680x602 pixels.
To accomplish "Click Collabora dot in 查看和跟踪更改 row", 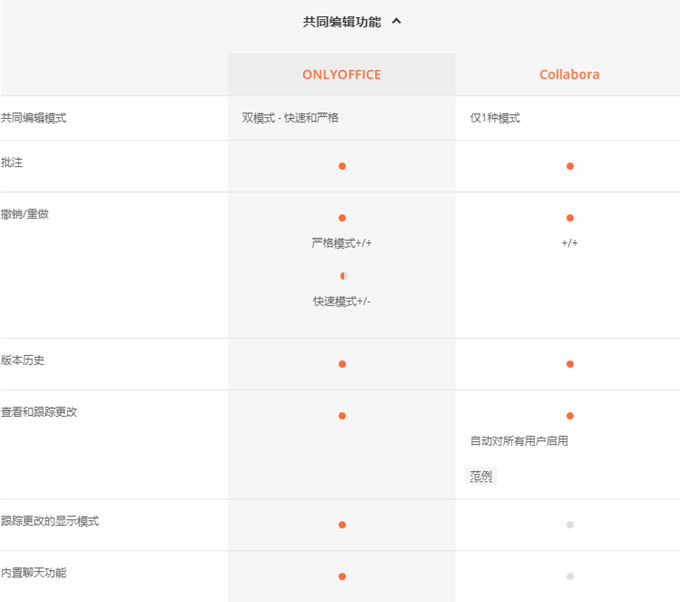I will [570, 416].
